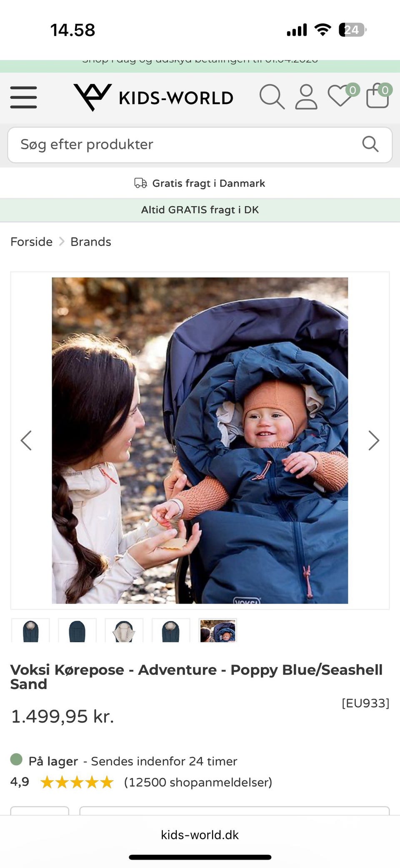Select first footmuff front thumbnail
Viewport: 400px width, 868px height.
30,630
